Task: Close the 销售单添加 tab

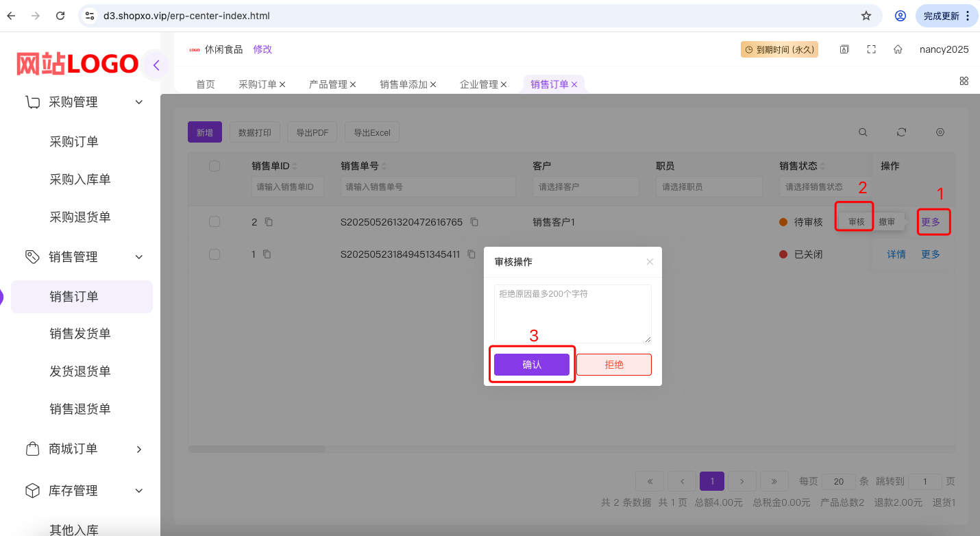Action: (x=433, y=84)
